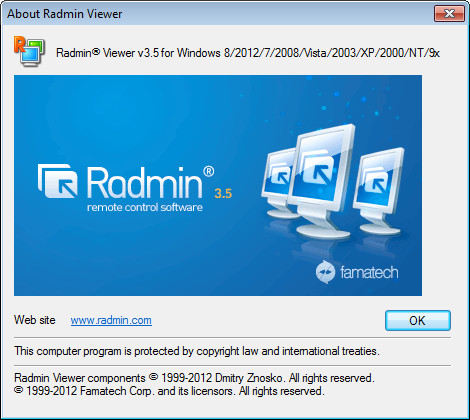The image size is (470, 420).
Task: Click the copyright law protection notice text
Action: click(197, 351)
